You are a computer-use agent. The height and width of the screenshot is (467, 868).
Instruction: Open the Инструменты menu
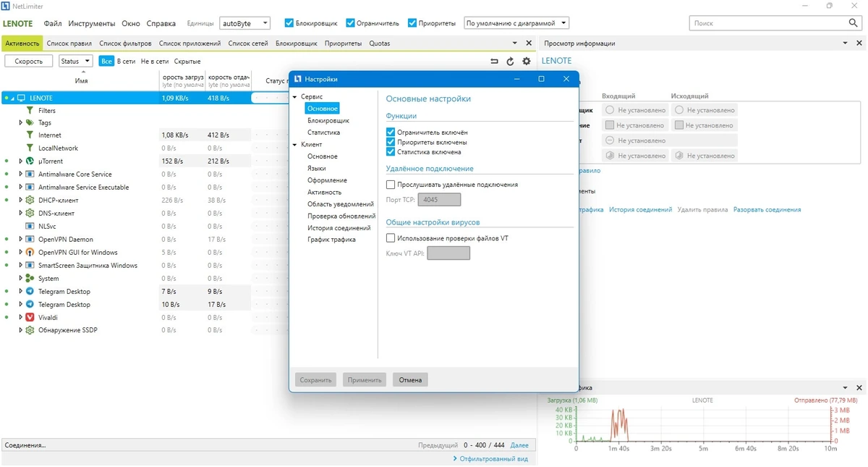pos(92,23)
